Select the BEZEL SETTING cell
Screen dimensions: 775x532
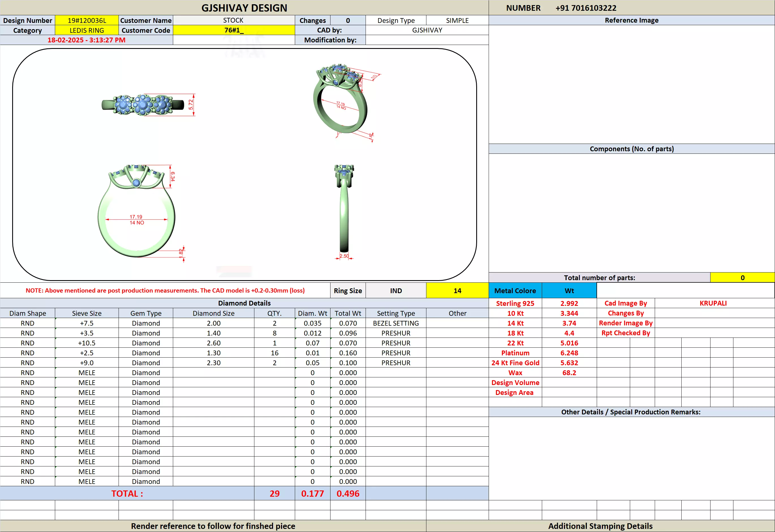(x=396, y=323)
